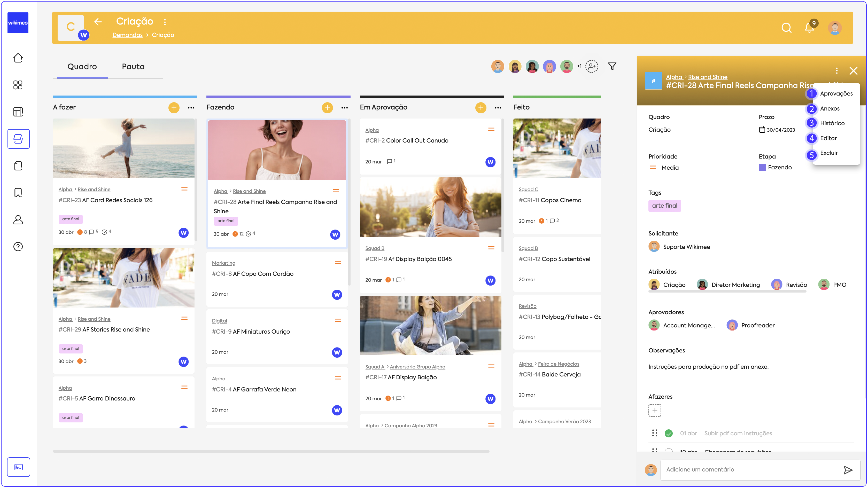Click the Rise and Shine panel link
Viewport: 868px width, 488px height.
(707, 77)
